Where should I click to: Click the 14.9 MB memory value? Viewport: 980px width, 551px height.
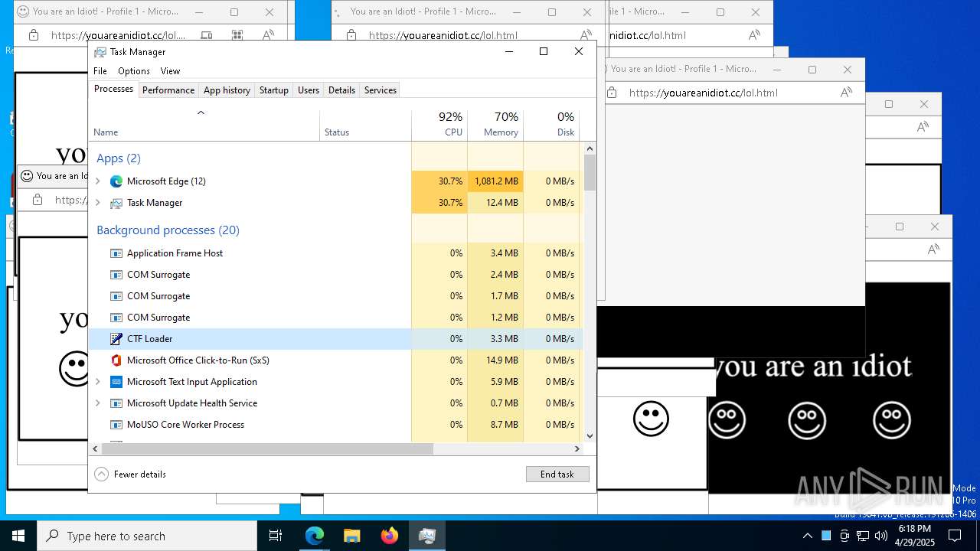503,360
